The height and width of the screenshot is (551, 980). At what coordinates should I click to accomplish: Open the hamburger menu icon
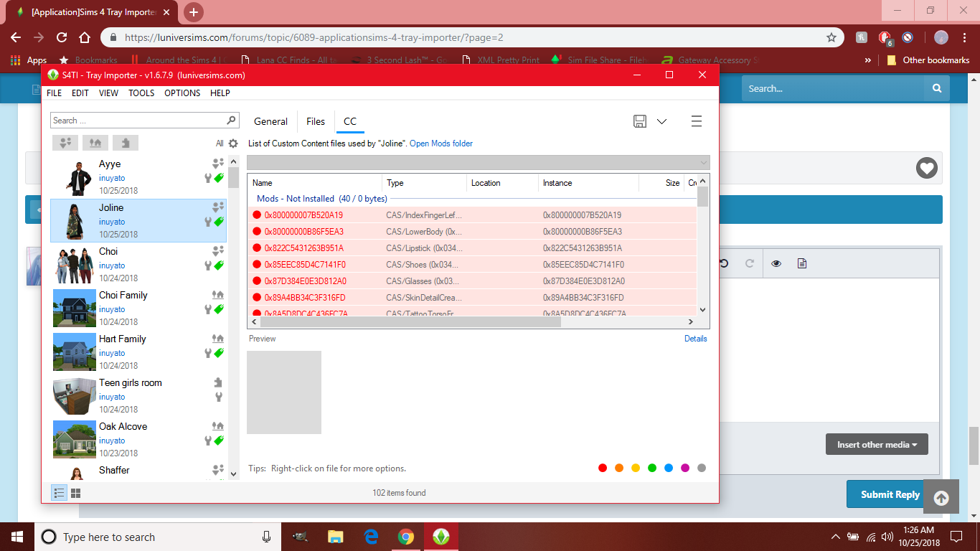click(696, 121)
